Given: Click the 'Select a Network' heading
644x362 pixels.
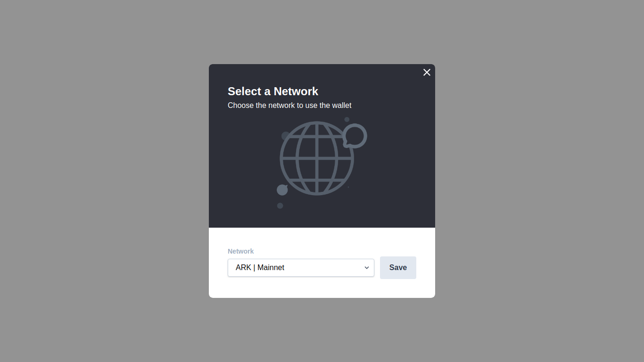Looking at the screenshot, I should [x=273, y=91].
